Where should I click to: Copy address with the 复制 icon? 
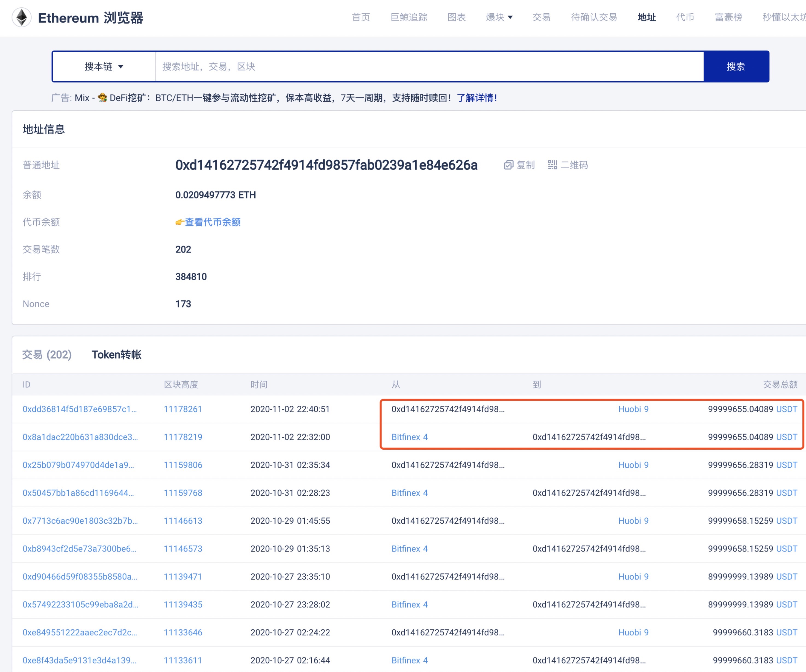tap(508, 165)
